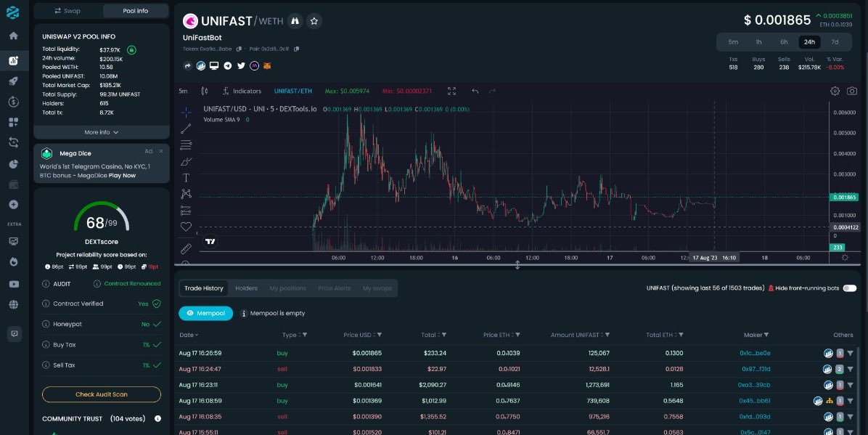868x435 pixels.
Task: Select the 7d stats period
Action: click(834, 42)
